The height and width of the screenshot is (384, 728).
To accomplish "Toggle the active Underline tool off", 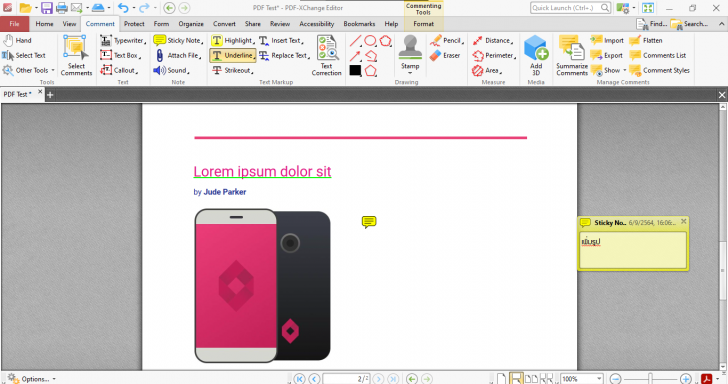I will [233, 55].
